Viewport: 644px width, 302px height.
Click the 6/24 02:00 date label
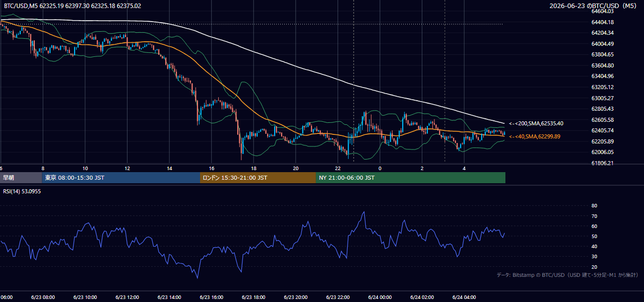(x=422, y=297)
